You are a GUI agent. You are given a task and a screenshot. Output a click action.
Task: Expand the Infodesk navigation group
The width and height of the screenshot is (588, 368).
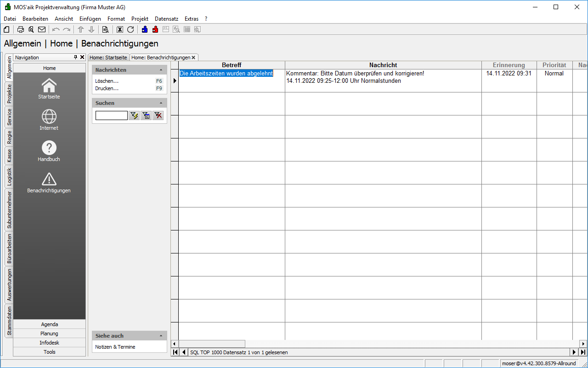pyautogui.click(x=50, y=343)
